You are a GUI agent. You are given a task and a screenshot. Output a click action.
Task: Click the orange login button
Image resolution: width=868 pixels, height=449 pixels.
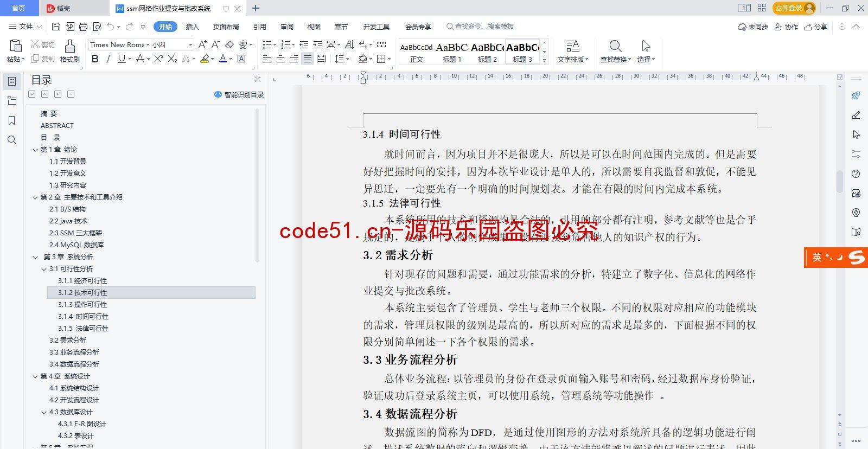(795, 8)
